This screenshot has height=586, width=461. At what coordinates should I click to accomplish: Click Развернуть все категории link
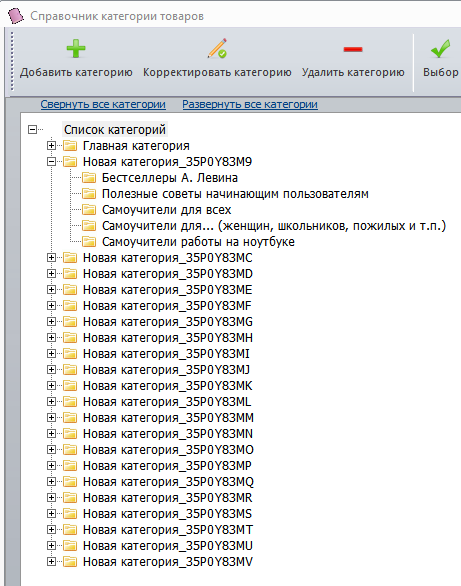click(250, 104)
